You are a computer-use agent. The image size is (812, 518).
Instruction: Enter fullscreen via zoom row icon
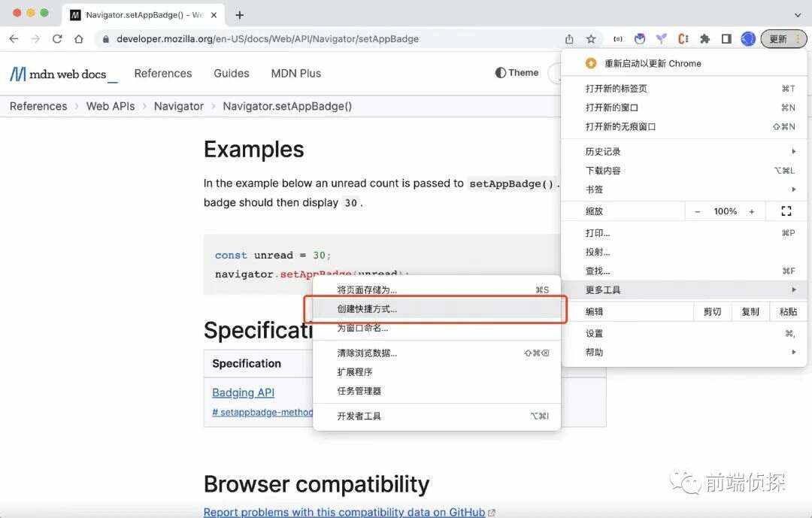pyautogui.click(x=786, y=211)
